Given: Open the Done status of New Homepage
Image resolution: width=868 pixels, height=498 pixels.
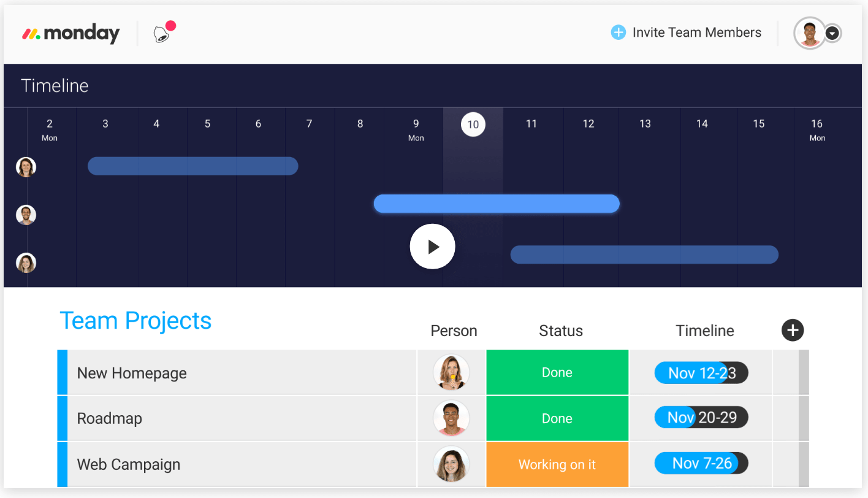Looking at the screenshot, I should (557, 372).
